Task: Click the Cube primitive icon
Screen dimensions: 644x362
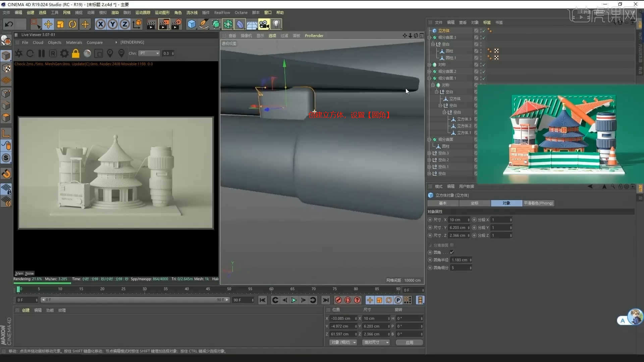Action: 192,24
